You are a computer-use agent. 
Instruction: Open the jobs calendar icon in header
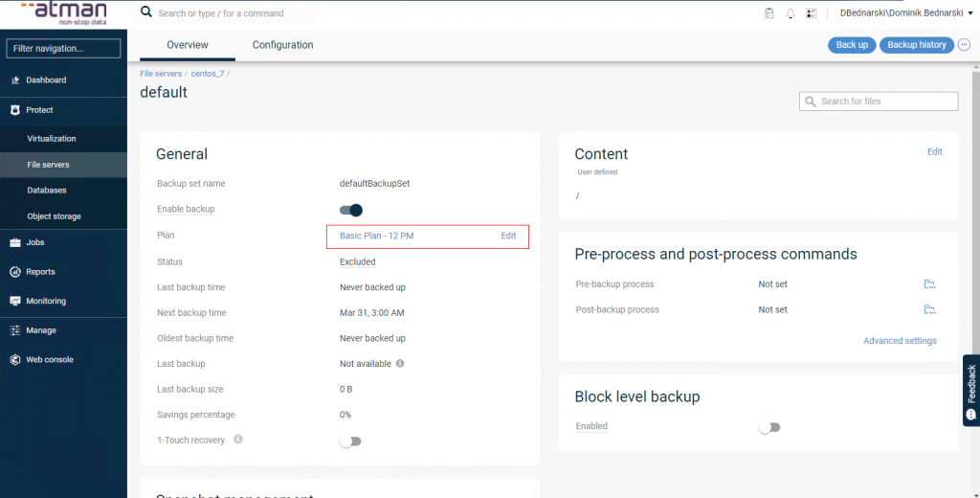tap(768, 13)
